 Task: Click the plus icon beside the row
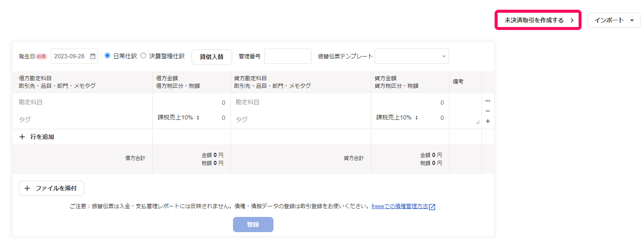pos(488,121)
